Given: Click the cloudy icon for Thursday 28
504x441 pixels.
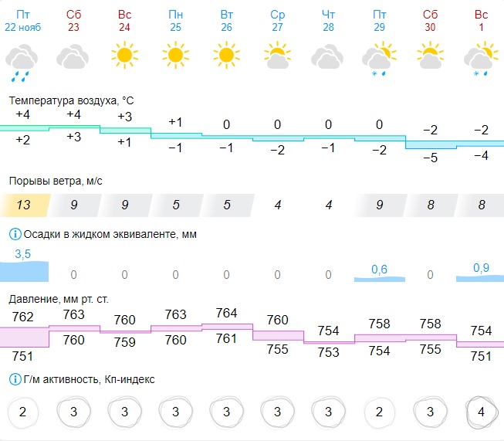Looking at the screenshot, I should point(328,56).
